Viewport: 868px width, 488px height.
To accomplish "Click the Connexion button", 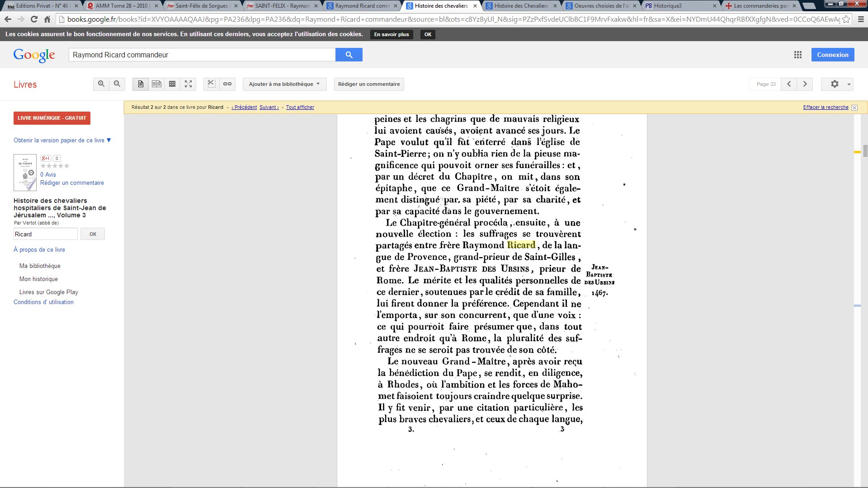I will click(833, 55).
